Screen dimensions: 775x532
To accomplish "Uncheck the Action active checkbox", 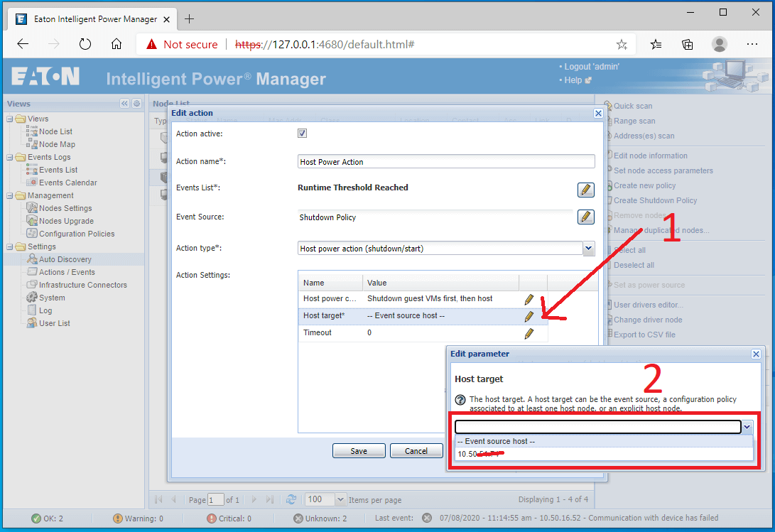I will tap(302, 132).
